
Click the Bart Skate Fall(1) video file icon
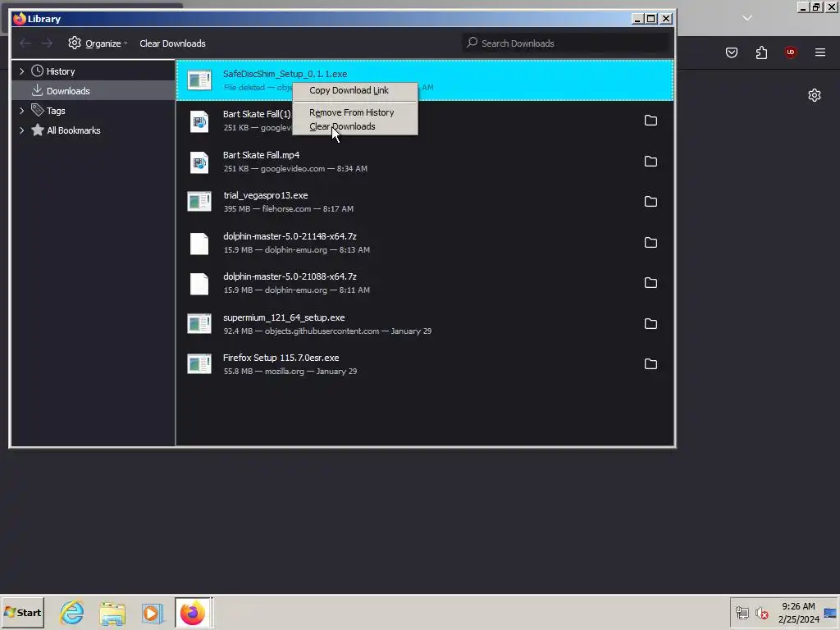point(199,121)
